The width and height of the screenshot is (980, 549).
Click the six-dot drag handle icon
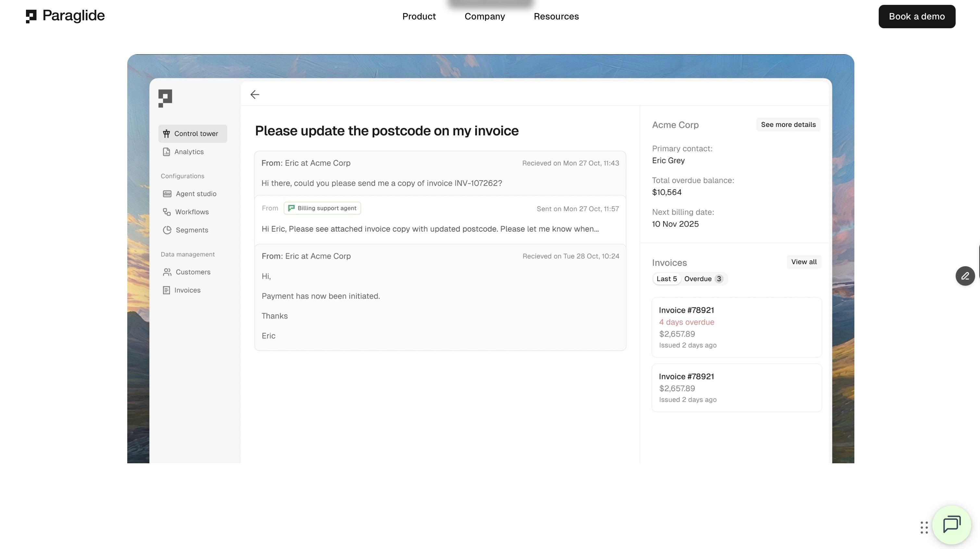924,527
